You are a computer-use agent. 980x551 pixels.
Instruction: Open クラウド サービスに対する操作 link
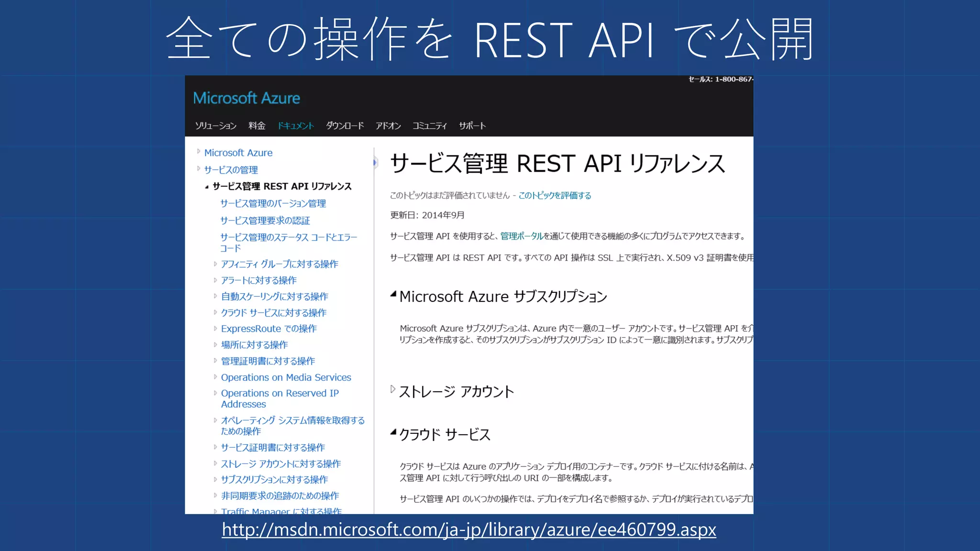click(x=274, y=313)
